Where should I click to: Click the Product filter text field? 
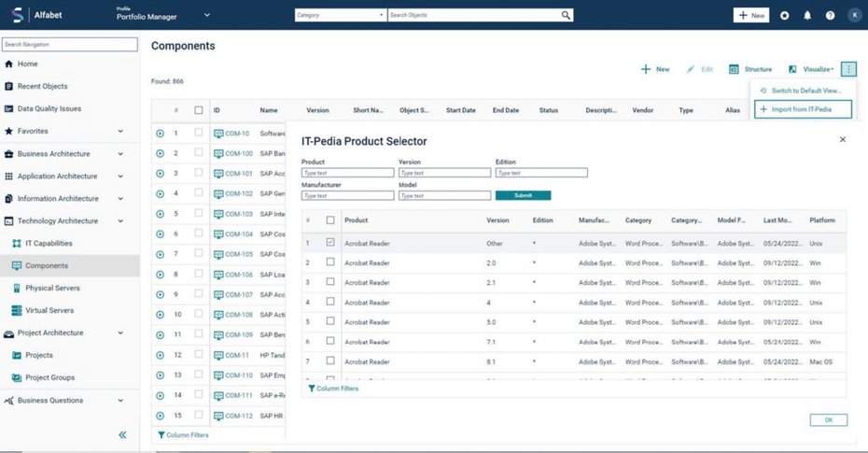coord(347,173)
